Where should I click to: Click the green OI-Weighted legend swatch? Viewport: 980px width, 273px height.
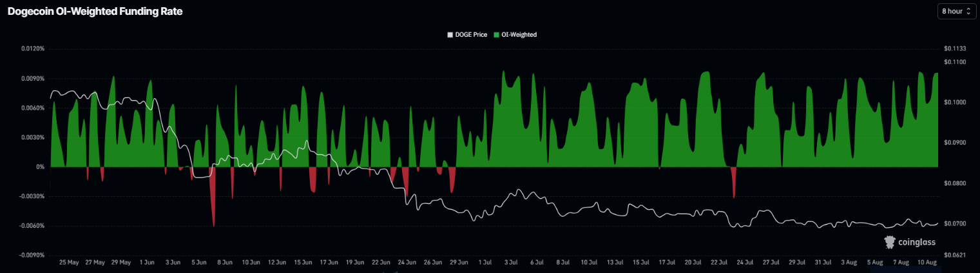(496, 35)
